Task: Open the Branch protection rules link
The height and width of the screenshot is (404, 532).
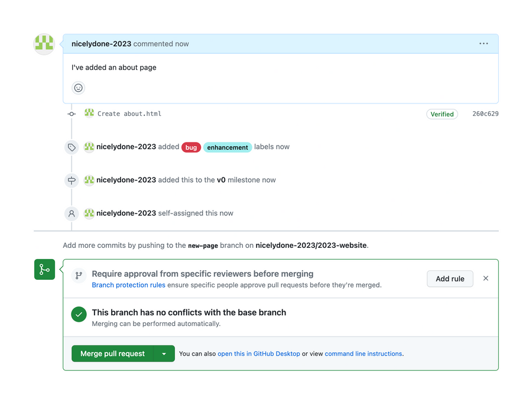Action: click(128, 285)
